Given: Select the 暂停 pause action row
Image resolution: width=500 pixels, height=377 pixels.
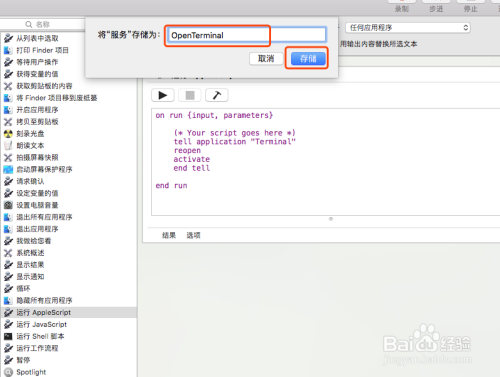Looking at the screenshot, I should (x=68, y=360).
